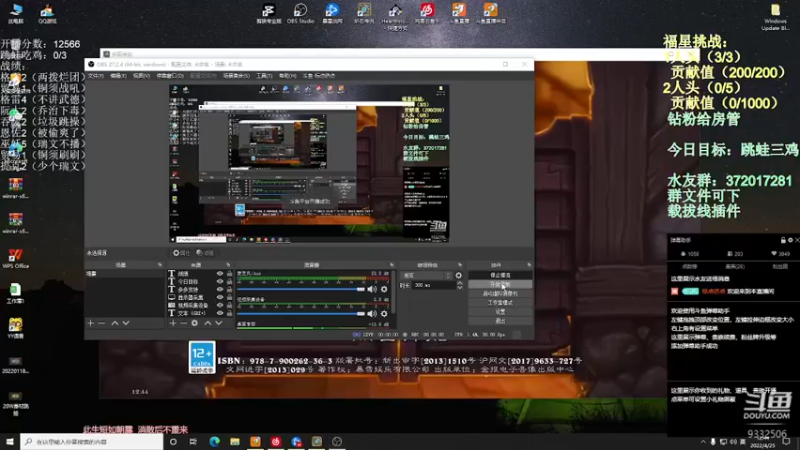
Task: Toggle visibility of 显示器采集 source
Action: (220, 297)
